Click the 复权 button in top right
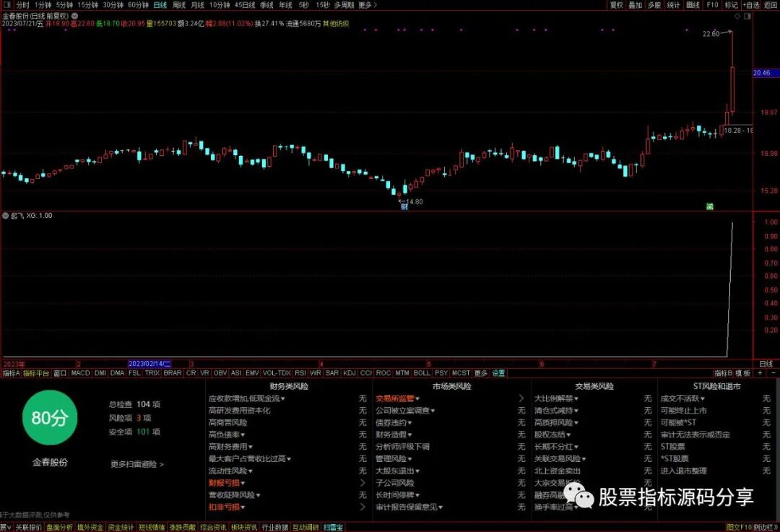780x532 pixels. pyautogui.click(x=616, y=5)
